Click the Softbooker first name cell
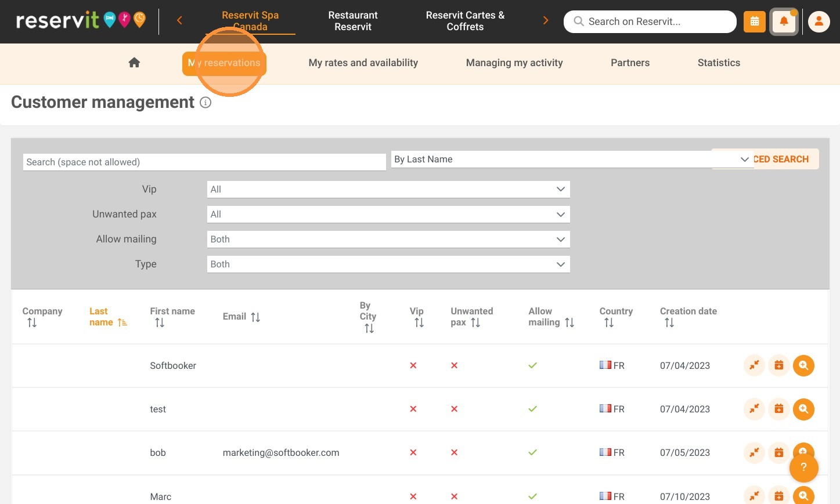The width and height of the screenshot is (840, 504). click(x=173, y=365)
